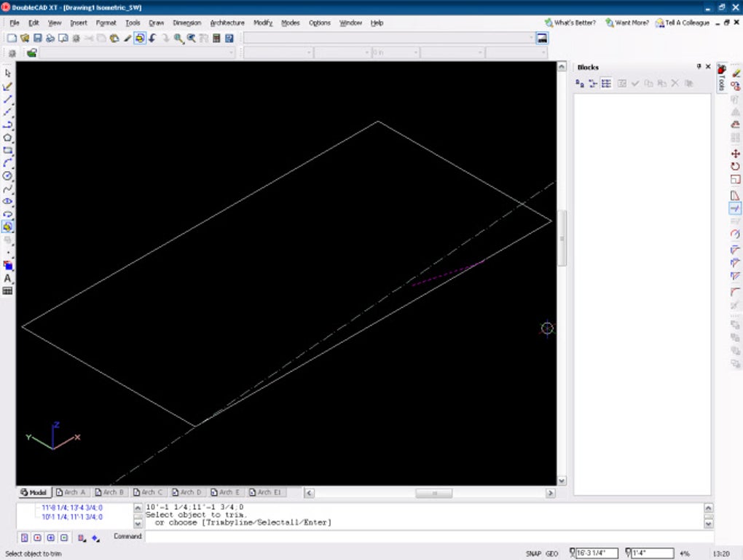Viewport: 743px width, 560px height.
Task: Toggle SNAP mode in status bar
Action: point(533,553)
